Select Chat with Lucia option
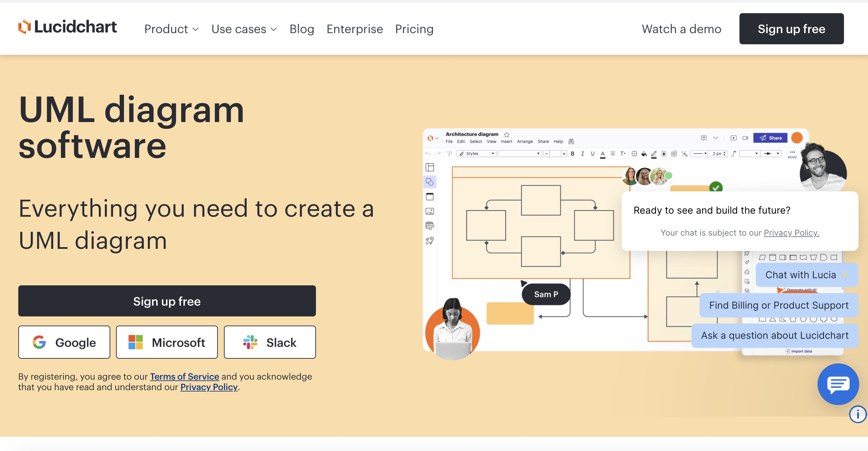Screen dimensions: 868x451 click(x=806, y=275)
